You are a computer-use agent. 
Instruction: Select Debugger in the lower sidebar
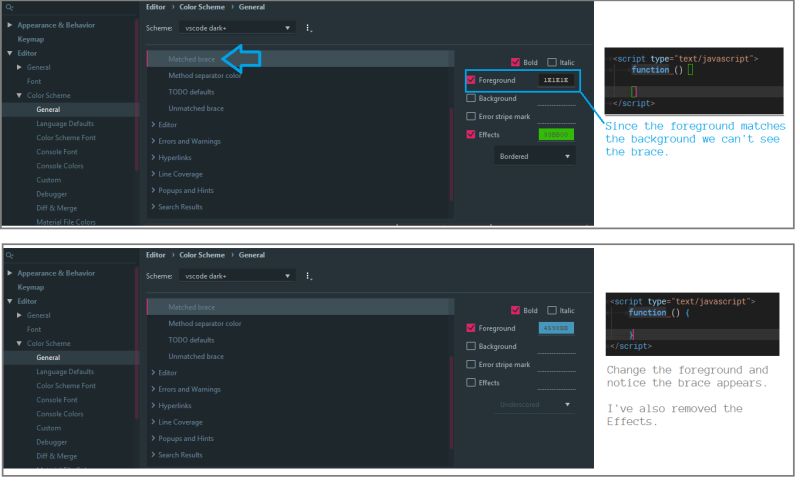tap(52, 442)
